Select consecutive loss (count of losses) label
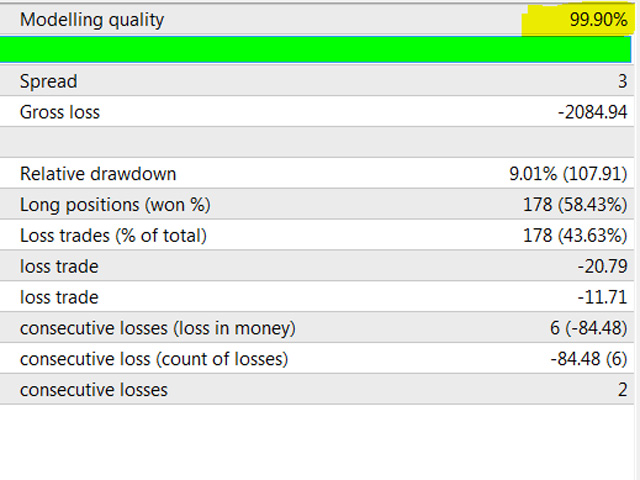This screenshot has width=640, height=480. click(153, 359)
